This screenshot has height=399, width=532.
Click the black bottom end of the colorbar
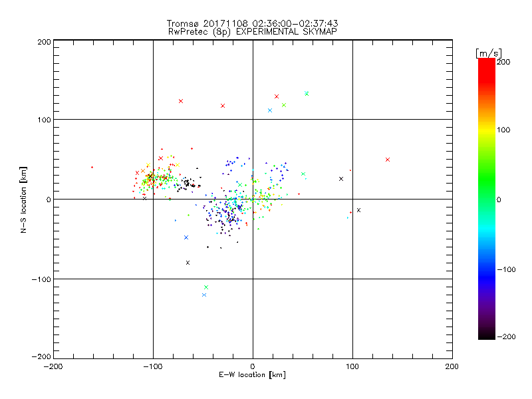pyautogui.click(x=487, y=334)
